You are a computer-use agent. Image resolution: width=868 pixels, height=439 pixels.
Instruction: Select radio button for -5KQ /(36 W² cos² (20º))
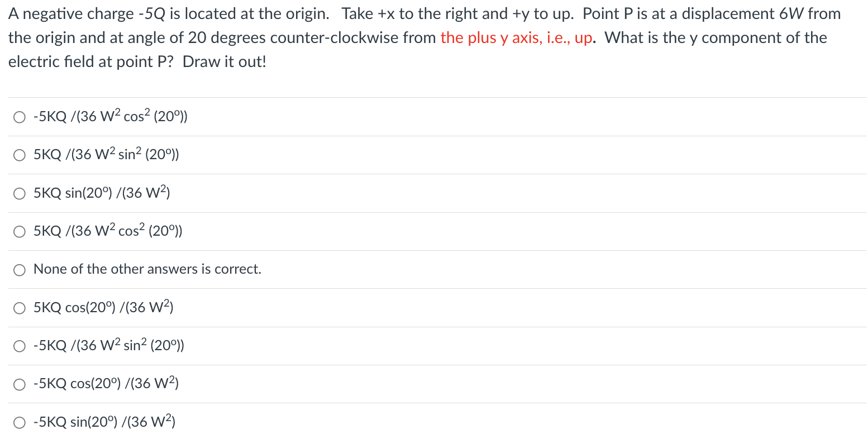coord(20,117)
